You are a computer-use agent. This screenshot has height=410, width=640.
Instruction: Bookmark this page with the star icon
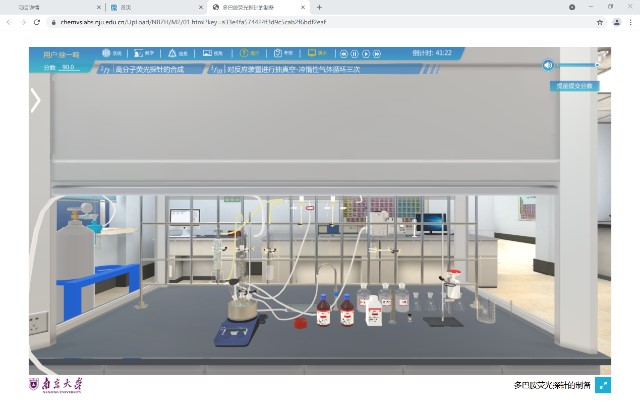tap(600, 21)
